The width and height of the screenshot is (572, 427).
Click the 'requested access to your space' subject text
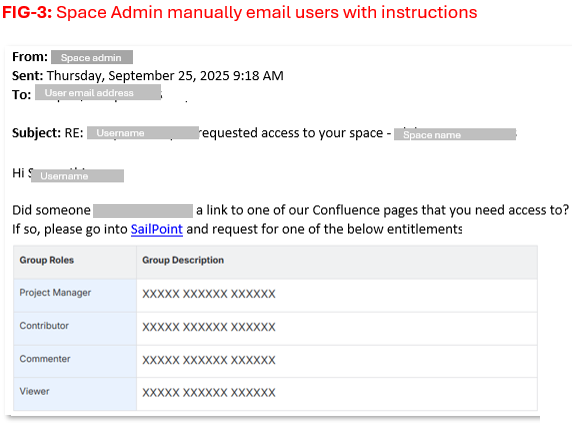click(x=290, y=133)
